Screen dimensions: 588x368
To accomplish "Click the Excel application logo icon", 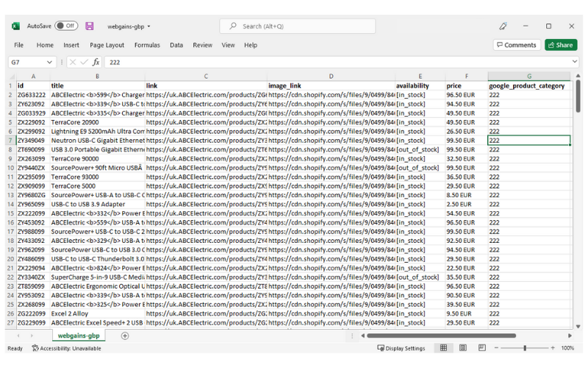I will point(15,26).
